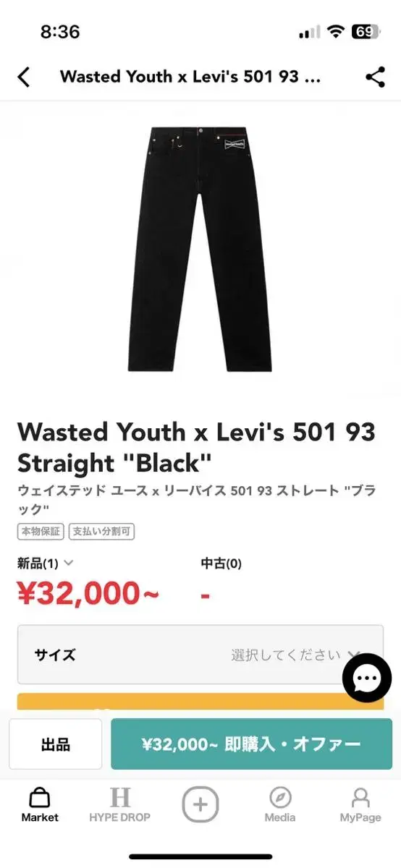The height and width of the screenshot is (868, 401).
Task: Tap 選択してください size selector text
Action: (x=286, y=655)
